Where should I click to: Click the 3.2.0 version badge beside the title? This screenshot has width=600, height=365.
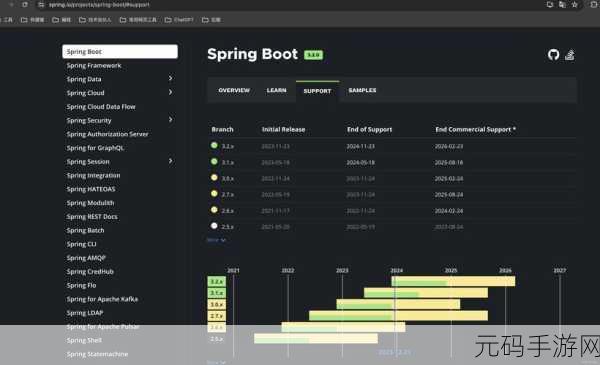click(313, 55)
